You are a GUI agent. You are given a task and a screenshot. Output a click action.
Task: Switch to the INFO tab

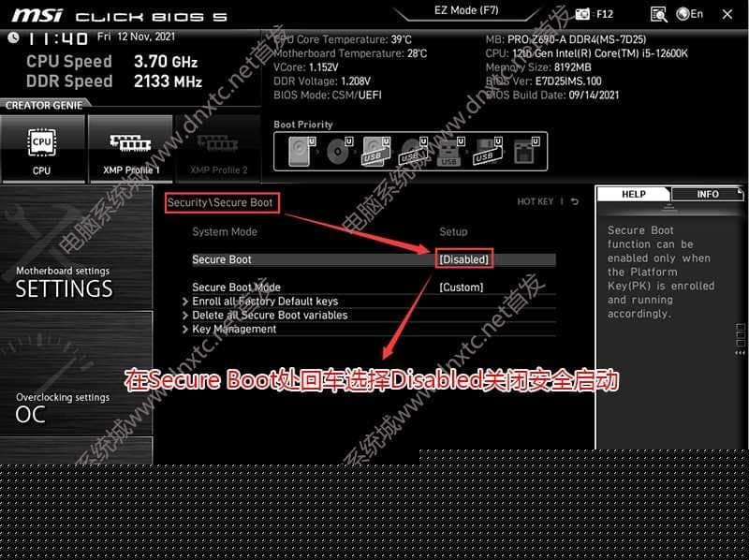(708, 194)
